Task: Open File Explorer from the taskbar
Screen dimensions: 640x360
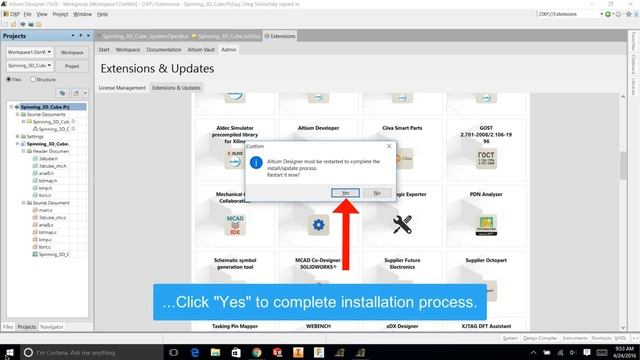Action: tap(216, 352)
